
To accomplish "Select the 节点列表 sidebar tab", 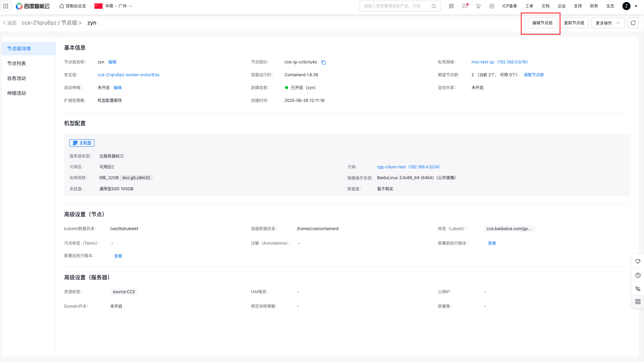I will pyautogui.click(x=29, y=63).
